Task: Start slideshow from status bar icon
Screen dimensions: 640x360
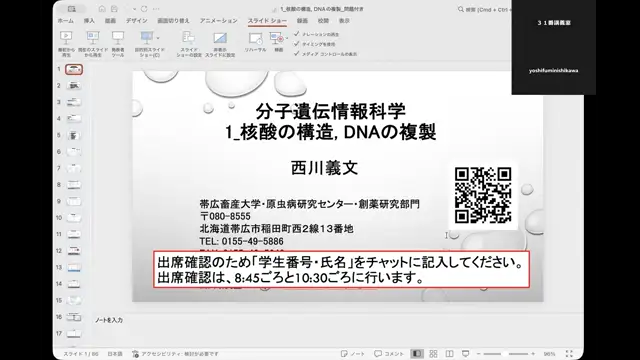Action: pyautogui.click(x=465, y=354)
